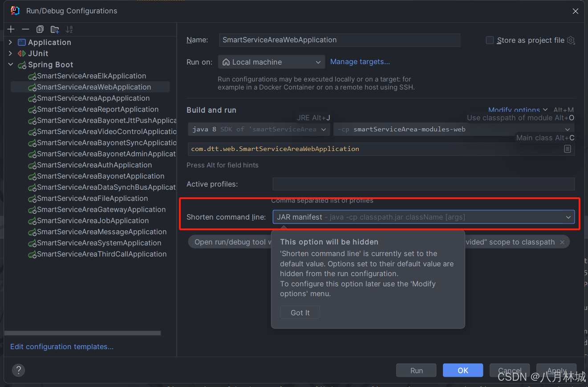588x387 pixels.
Task: Select SmartServiceAreaAppApplication configuration
Action: click(x=89, y=98)
